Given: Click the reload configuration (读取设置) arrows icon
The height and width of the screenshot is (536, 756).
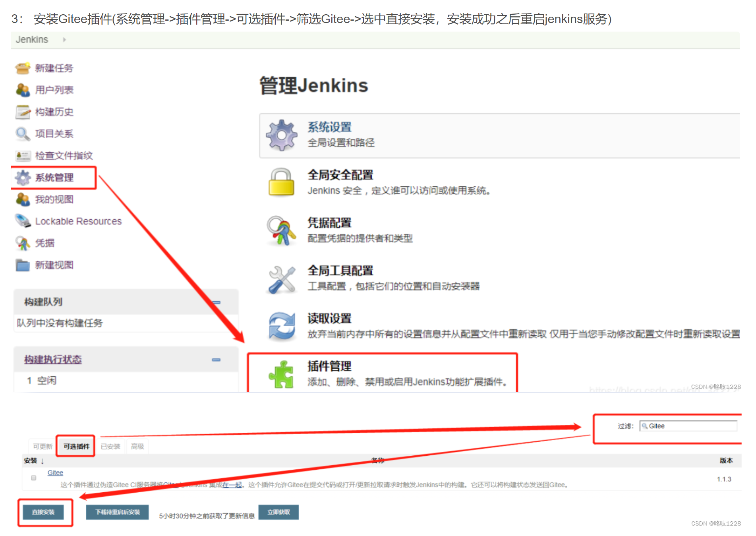Looking at the screenshot, I should point(281,326).
